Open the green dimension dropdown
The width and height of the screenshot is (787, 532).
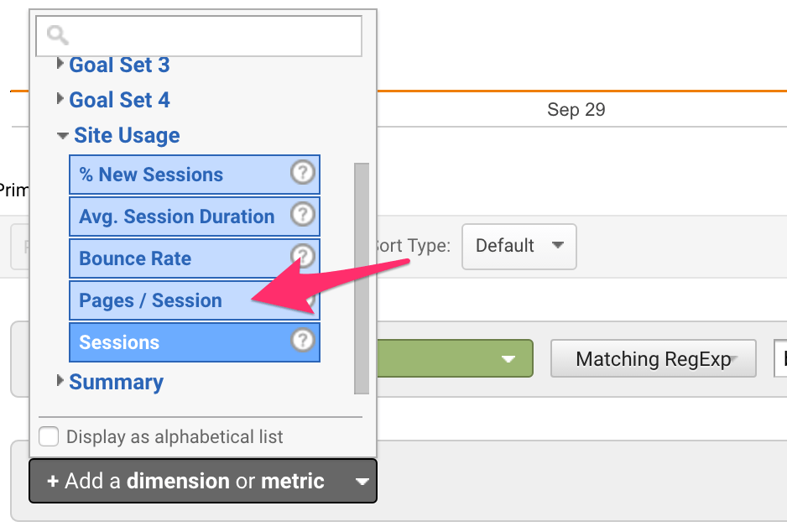click(455, 358)
